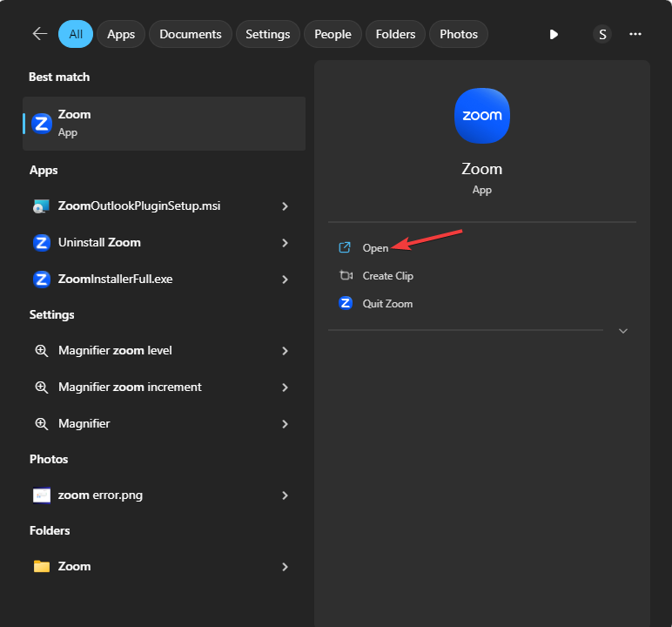Open Magnifier zoom level setting
Screen dimensions: 672x627
165,351
